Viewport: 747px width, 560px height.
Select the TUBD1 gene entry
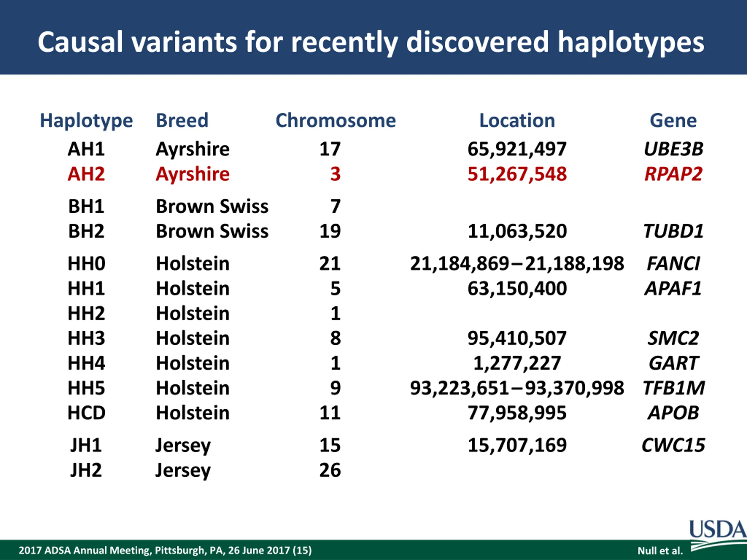[x=673, y=231]
